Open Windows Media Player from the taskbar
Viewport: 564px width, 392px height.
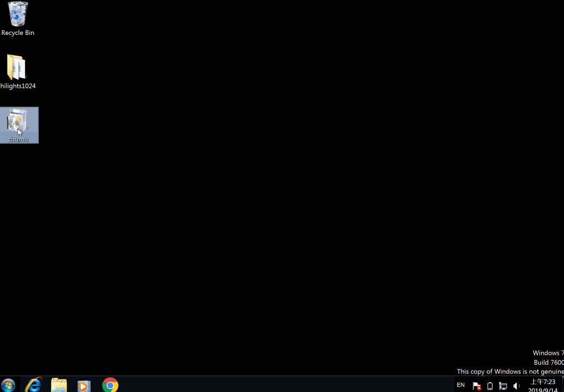coord(84,385)
